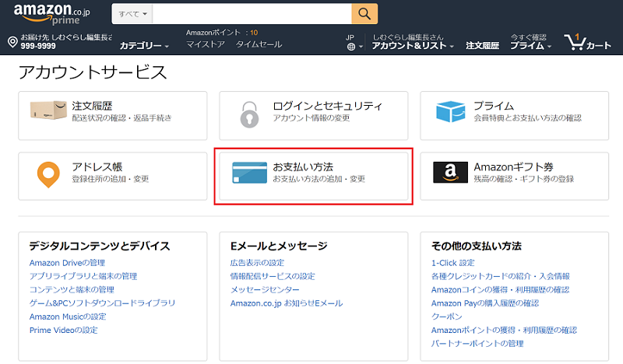Screen dimensions: 623x364
Task: Open Amazon Musicの設定 link
Action: (68, 317)
